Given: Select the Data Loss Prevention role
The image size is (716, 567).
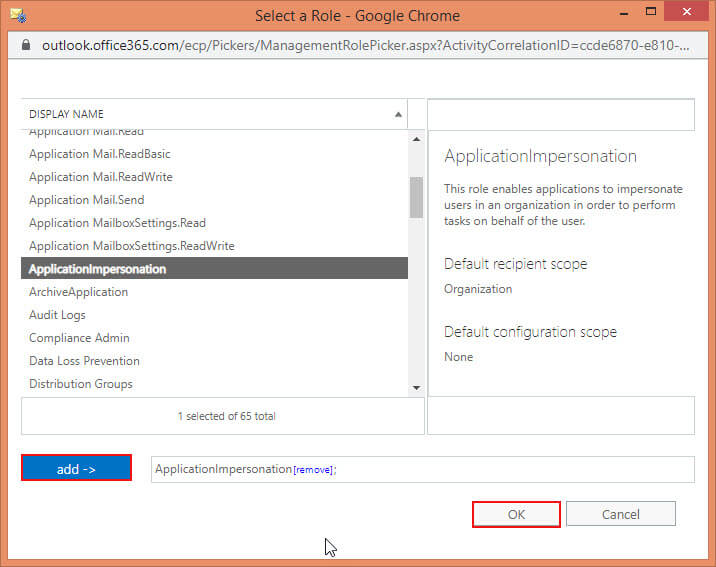Looking at the screenshot, I should 214,361.
